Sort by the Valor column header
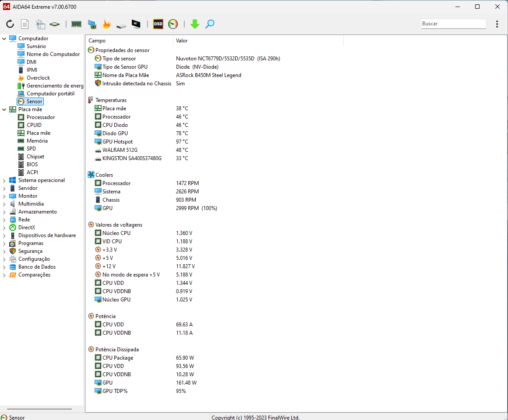This screenshot has height=420, width=508. (258, 40)
